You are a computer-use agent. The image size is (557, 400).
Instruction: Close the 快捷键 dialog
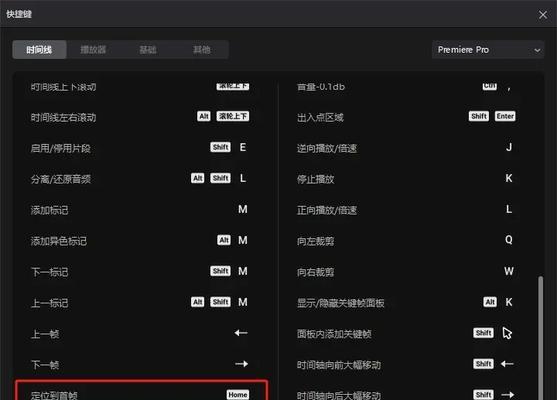pyautogui.click(x=542, y=15)
